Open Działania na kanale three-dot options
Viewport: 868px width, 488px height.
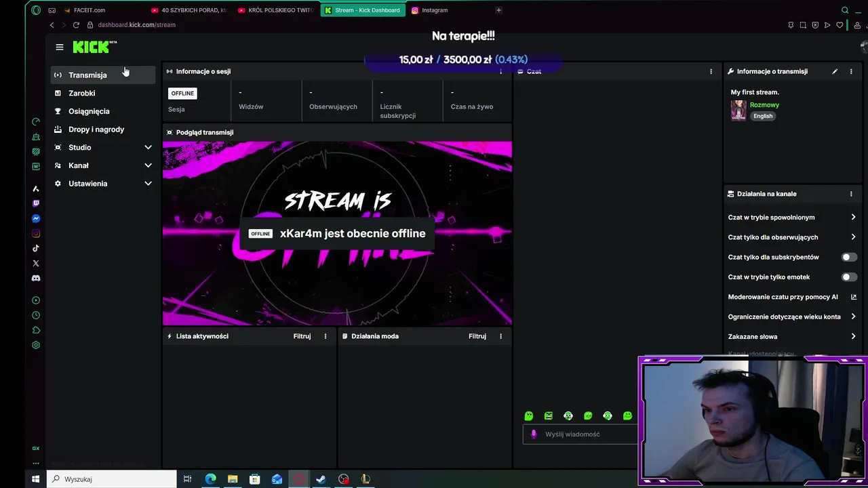click(851, 194)
